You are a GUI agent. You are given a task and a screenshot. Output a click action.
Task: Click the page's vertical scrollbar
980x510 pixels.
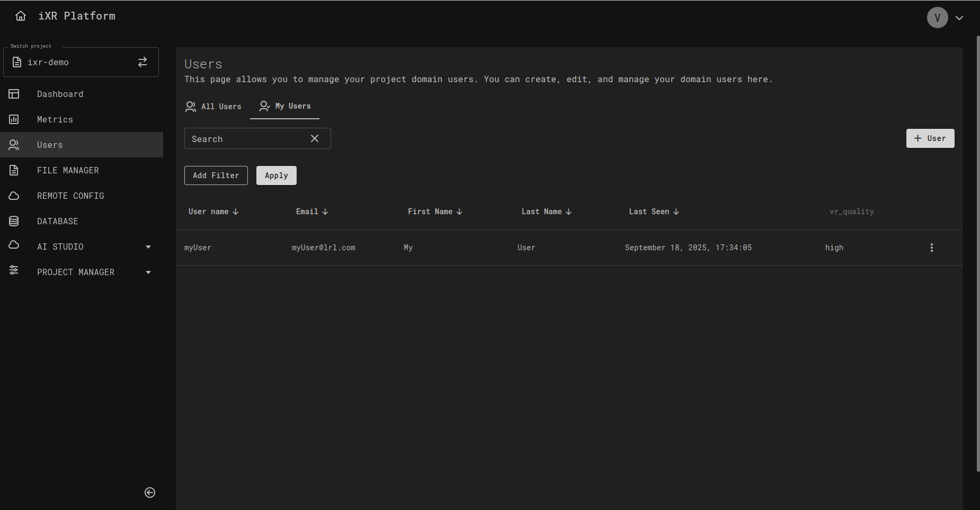(x=978, y=253)
